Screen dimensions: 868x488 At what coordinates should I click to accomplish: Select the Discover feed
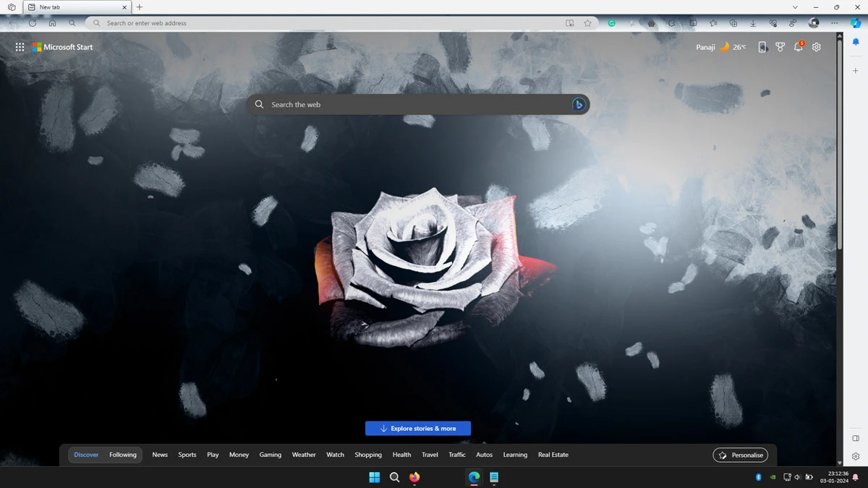(x=86, y=455)
